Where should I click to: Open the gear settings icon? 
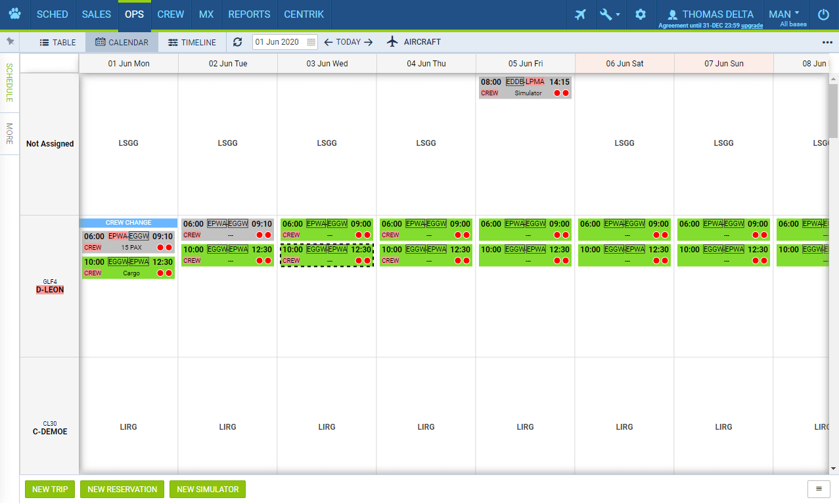click(641, 14)
